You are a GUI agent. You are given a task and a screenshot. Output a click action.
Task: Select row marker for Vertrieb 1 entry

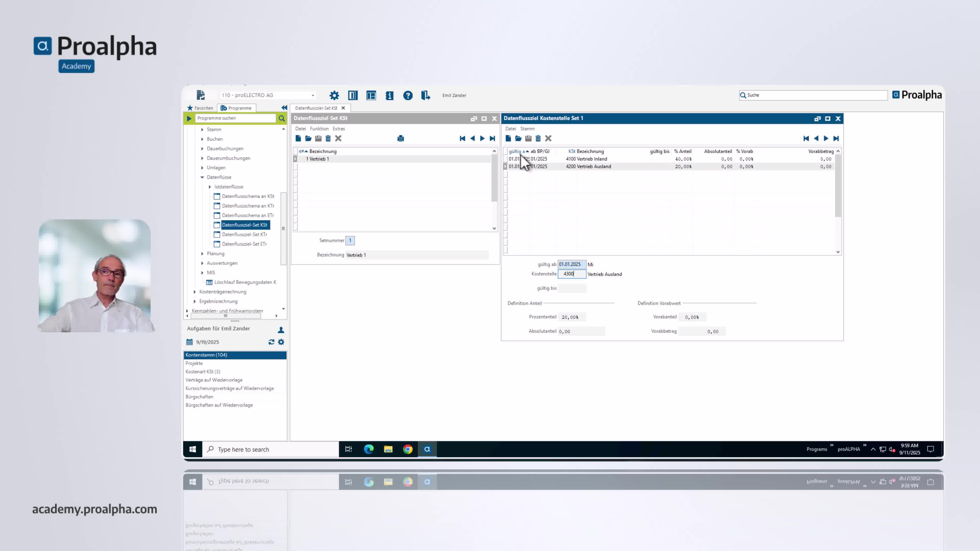(x=296, y=159)
